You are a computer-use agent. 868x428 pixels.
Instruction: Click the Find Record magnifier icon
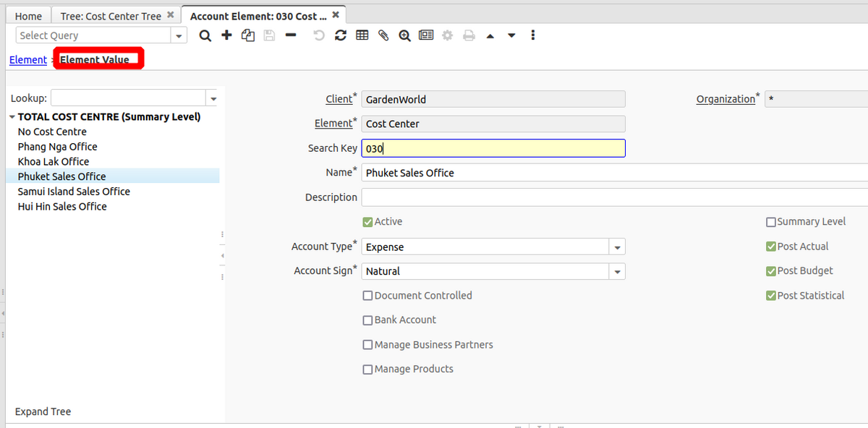[x=205, y=35]
